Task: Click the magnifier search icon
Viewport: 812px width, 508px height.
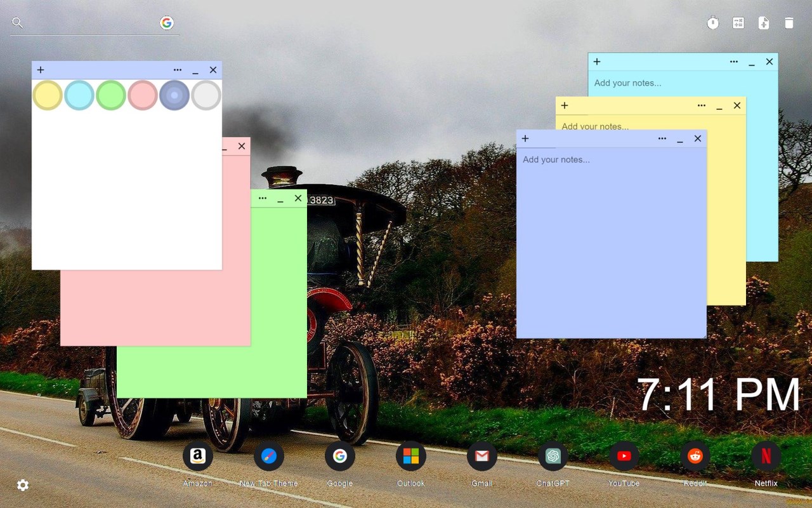Action: pyautogui.click(x=18, y=23)
